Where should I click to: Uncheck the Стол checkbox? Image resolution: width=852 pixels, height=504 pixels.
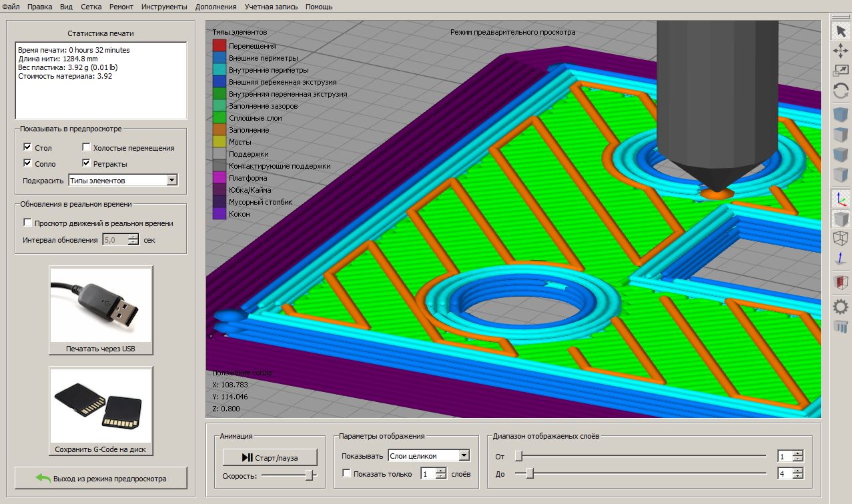pos(27,147)
